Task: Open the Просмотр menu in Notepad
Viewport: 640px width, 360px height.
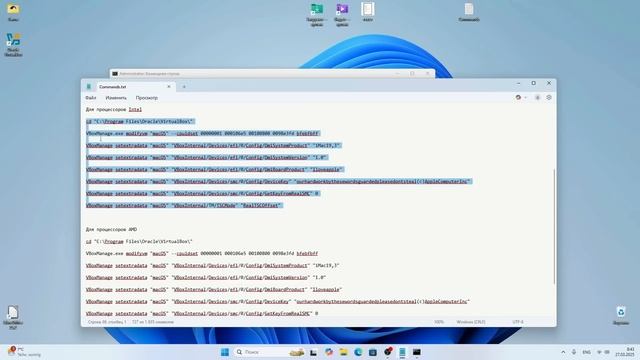Action: pyautogui.click(x=147, y=98)
